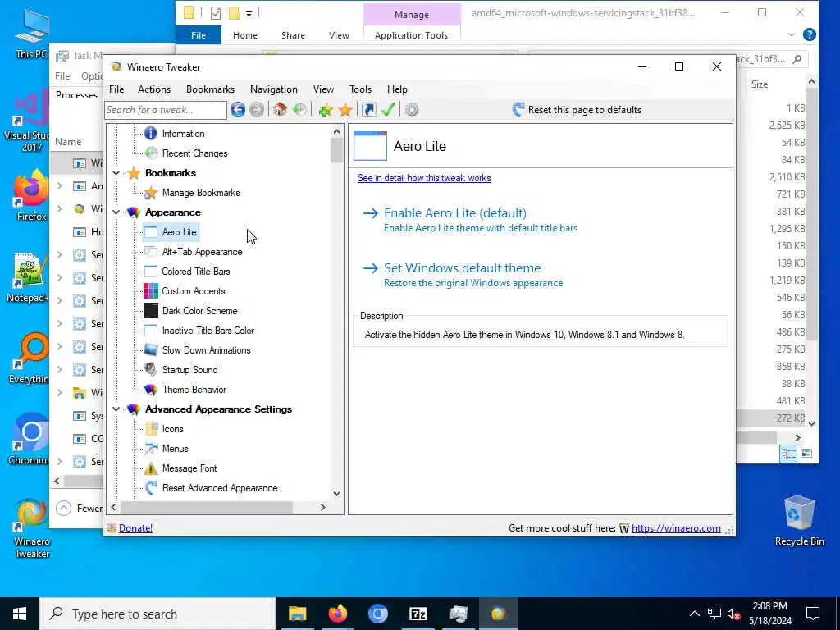Screen dimensions: 840x630
Task: Open the File menu in Winaero Tweaker
Action: 116,89
